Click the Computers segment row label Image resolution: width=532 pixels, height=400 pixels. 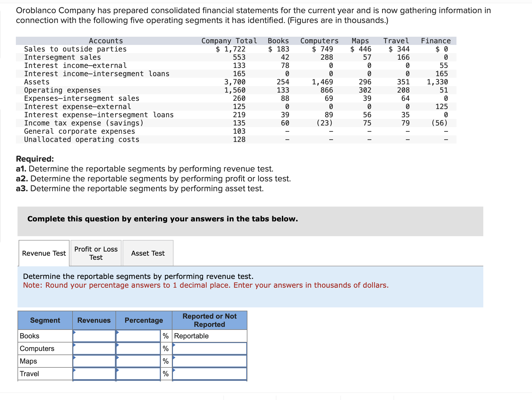coord(37,348)
